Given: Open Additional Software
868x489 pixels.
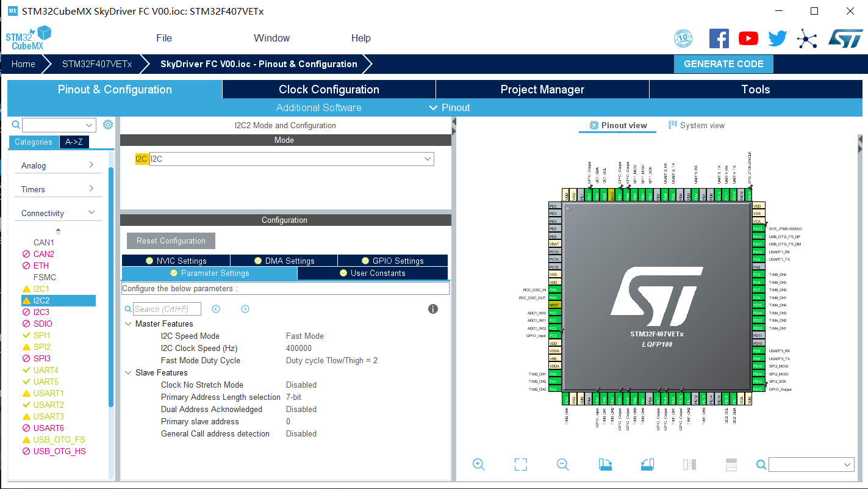Looking at the screenshot, I should coord(318,107).
